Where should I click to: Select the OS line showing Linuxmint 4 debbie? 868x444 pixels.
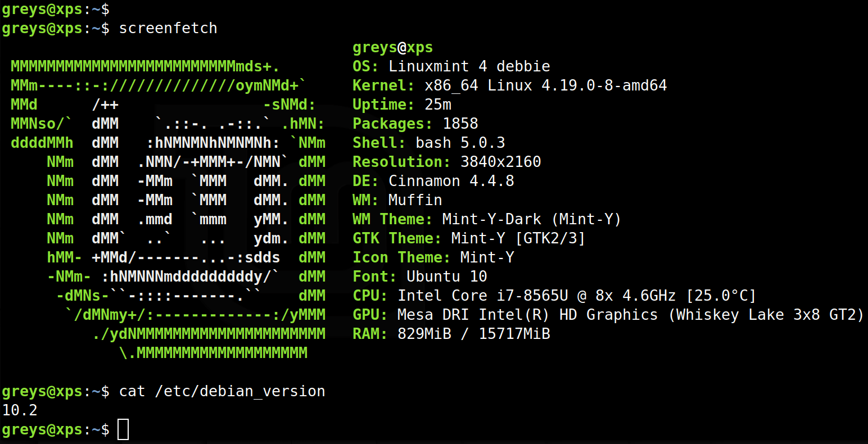(x=450, y=66)
